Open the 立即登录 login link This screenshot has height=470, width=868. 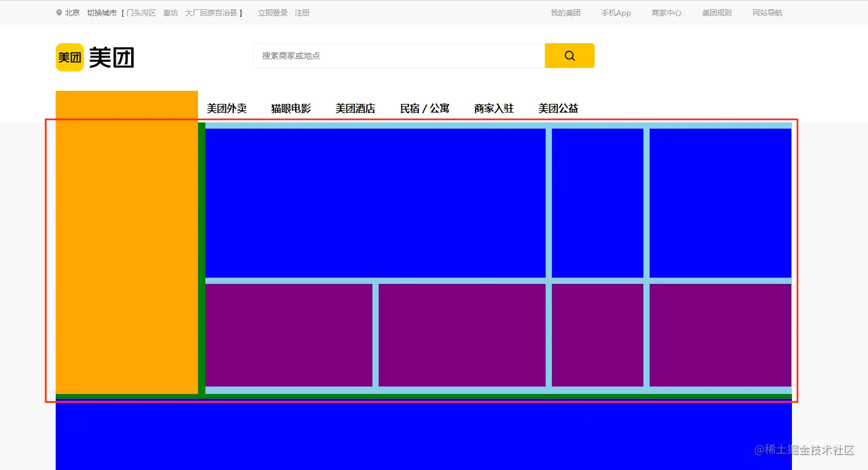coord(273,13)
